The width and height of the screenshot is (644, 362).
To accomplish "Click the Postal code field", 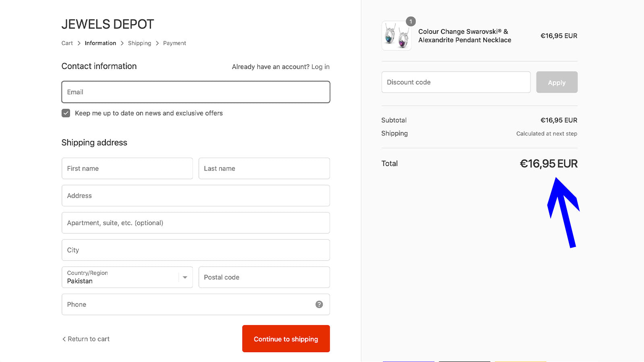I will point(264,277).
